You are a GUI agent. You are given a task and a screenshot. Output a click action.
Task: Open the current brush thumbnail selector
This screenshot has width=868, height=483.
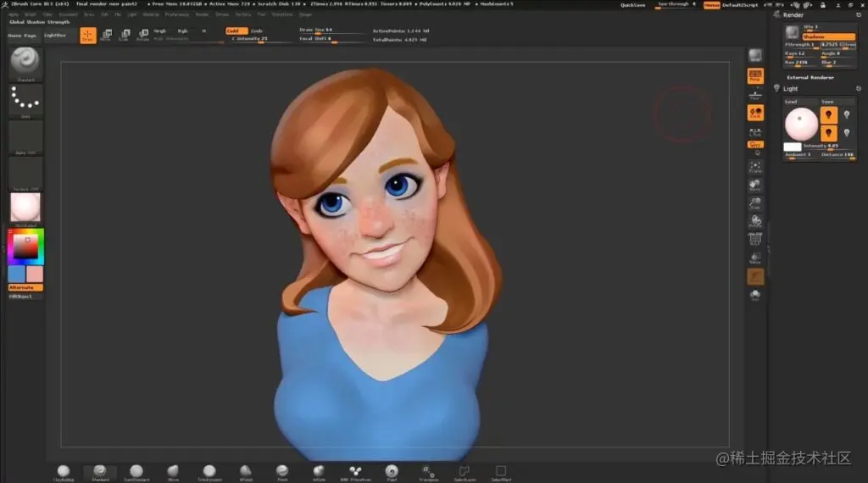(x=25, y=64)
